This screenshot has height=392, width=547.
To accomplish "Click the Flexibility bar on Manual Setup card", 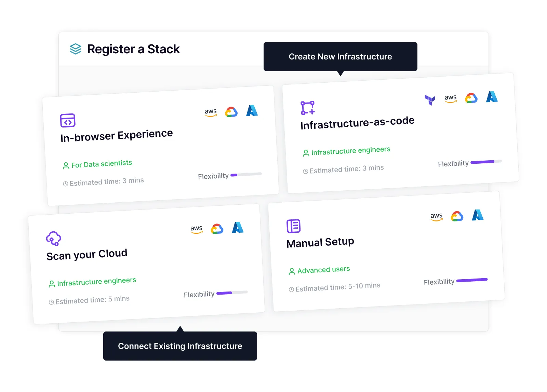I will 472,280.
